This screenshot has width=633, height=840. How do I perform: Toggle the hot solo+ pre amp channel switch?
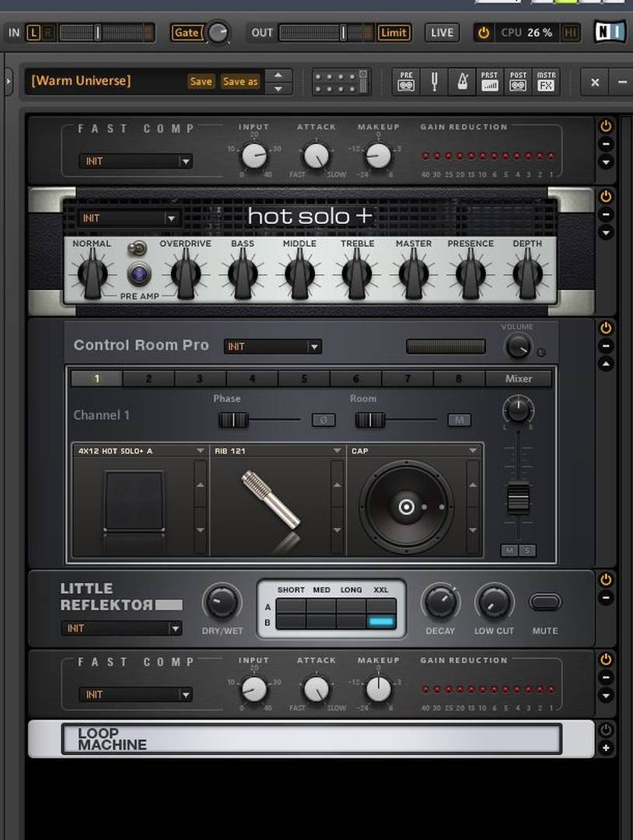pyautogui.click(x=138, y=248)
